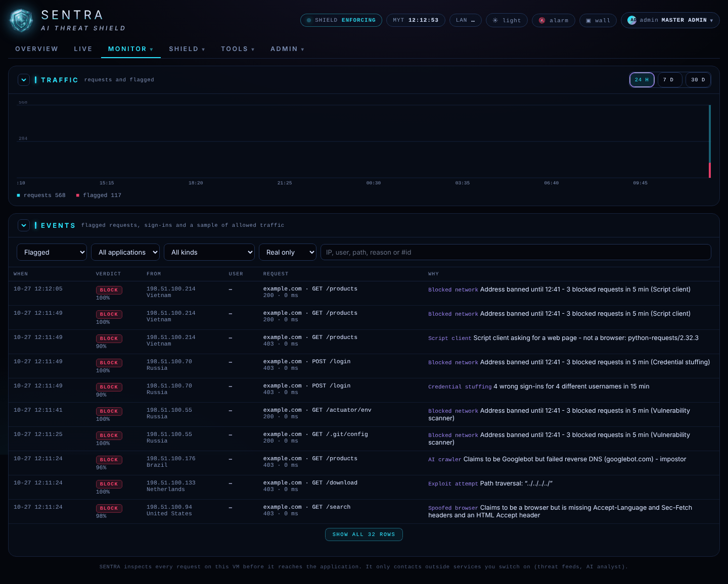728x584 pixels.
Task: Toggle the wall display mode
Action: (x=598, y=20)
